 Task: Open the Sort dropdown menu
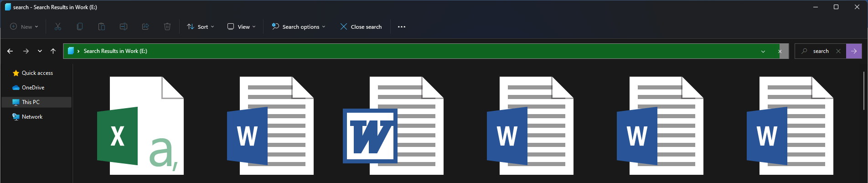click(201, 27)
